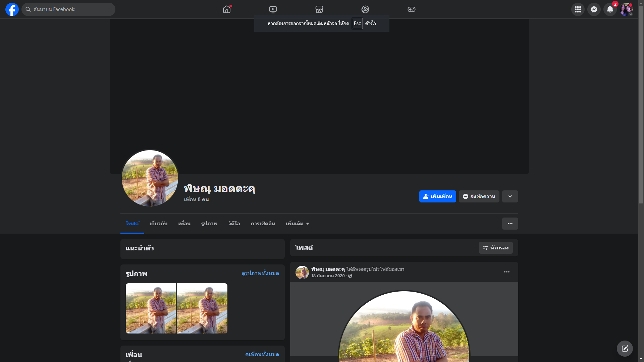The image size is (644, 362).
Task: Open the Gaming icon
Action: (x=412, y=9)
